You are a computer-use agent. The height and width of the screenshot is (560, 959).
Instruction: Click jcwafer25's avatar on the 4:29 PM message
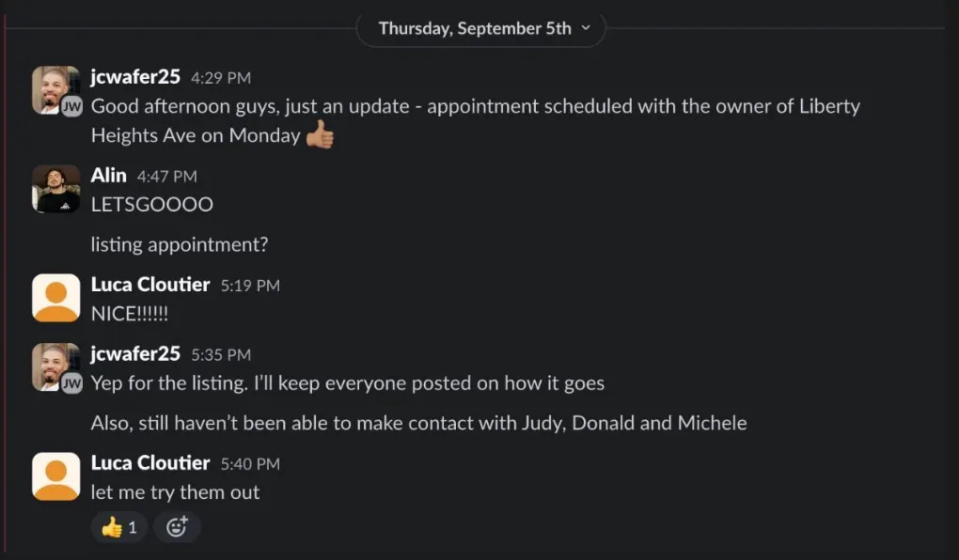click(x=55, y=88)
